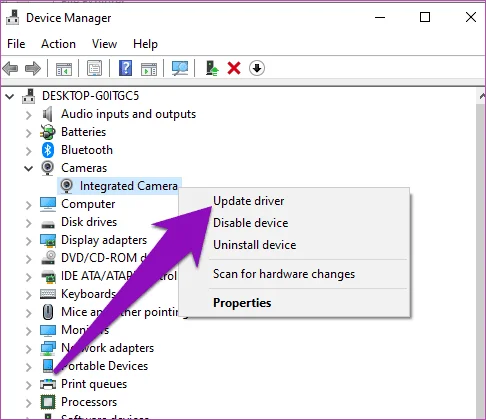Image resolution: width=486 pixels, height=420 pixels.
Task: Select the Processors tree item
Action: [x=89, y=402]
